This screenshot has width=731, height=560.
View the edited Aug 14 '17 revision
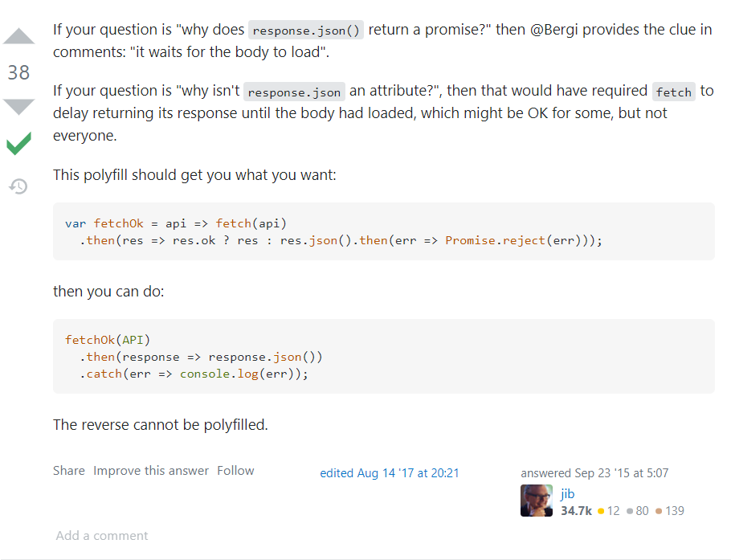click(x=390, y=473)
